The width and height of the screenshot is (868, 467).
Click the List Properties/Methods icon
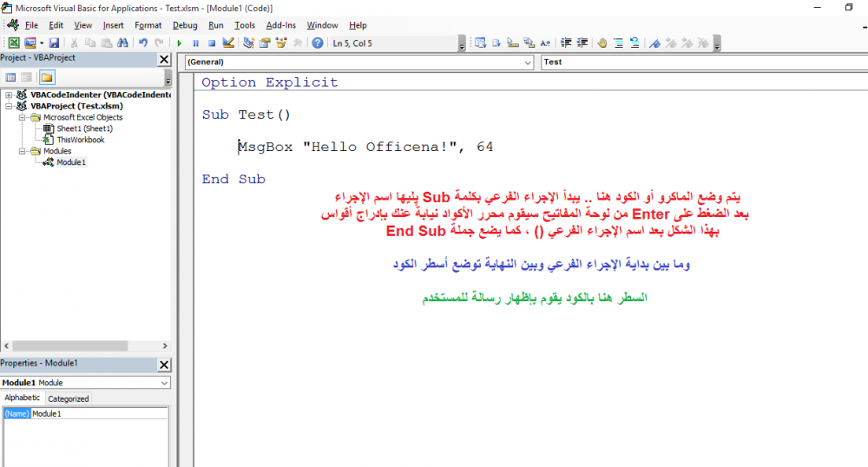tap(481, 43)
